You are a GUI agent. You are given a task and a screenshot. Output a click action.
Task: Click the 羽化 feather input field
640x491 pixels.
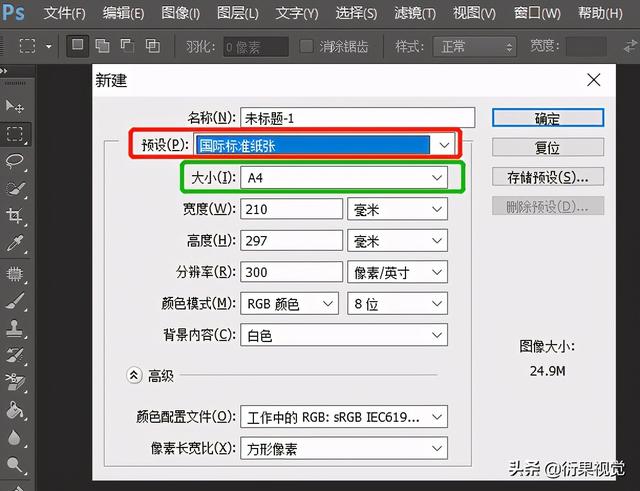[256, 47]
